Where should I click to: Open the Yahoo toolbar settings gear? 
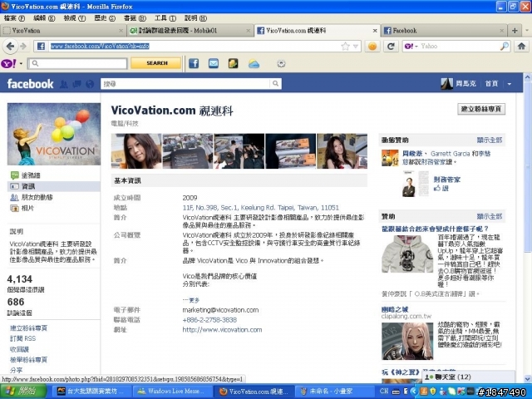[281, 63]
